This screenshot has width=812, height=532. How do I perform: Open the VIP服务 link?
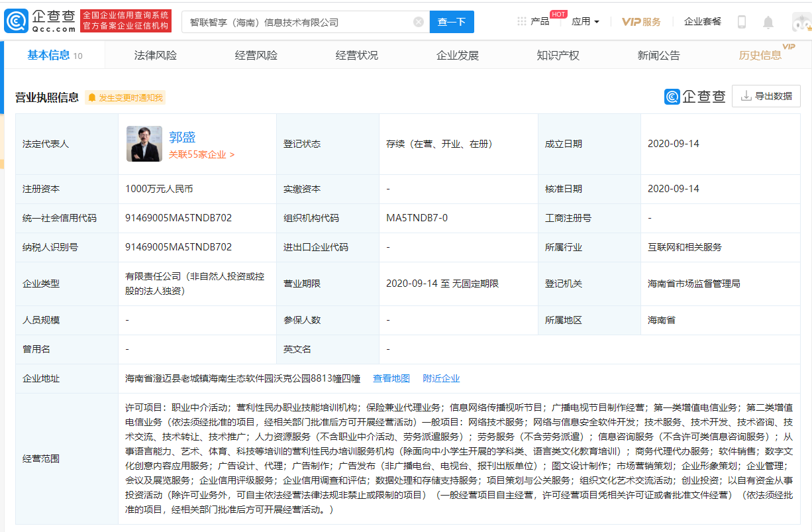click(641, 22)
